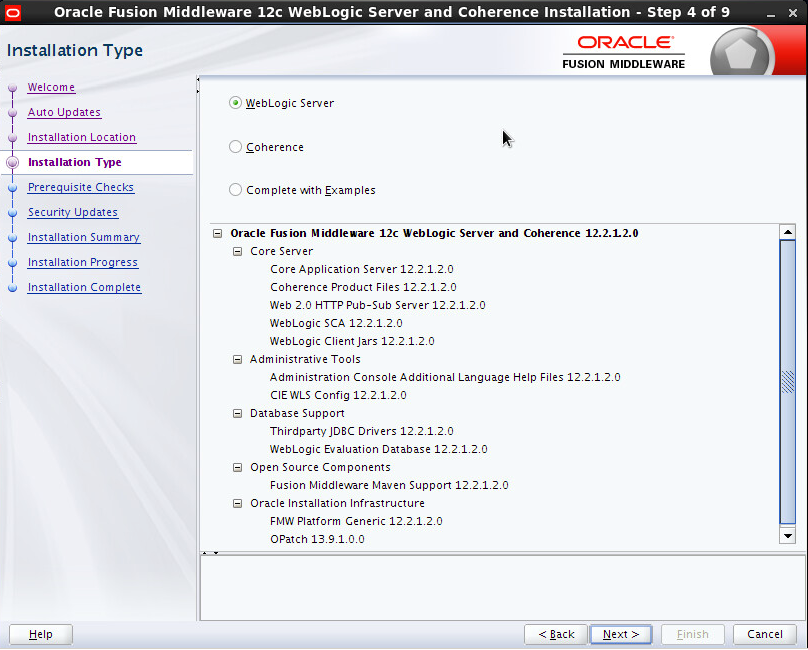Collapse the Database Support node
This screenshot has width=808, height=650.
[237, 413]
